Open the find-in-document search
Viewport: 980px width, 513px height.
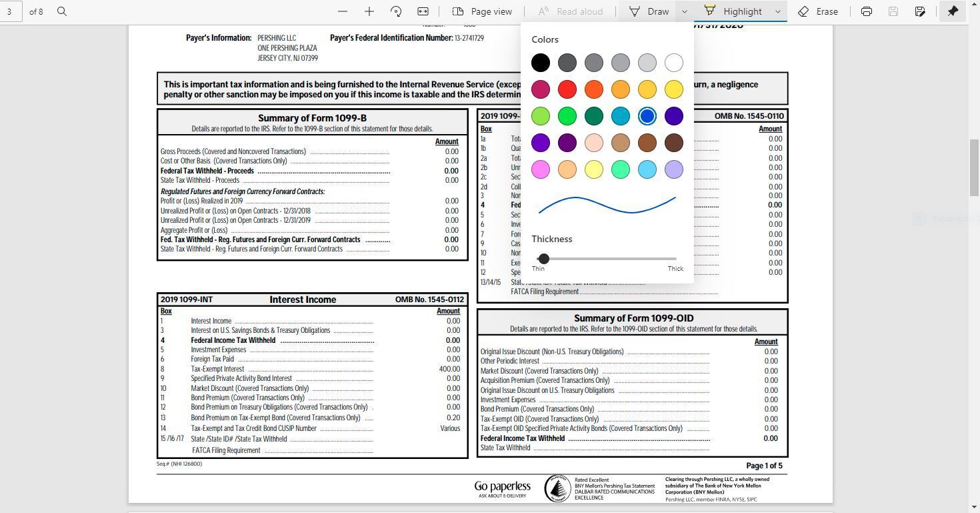point(61,11)
